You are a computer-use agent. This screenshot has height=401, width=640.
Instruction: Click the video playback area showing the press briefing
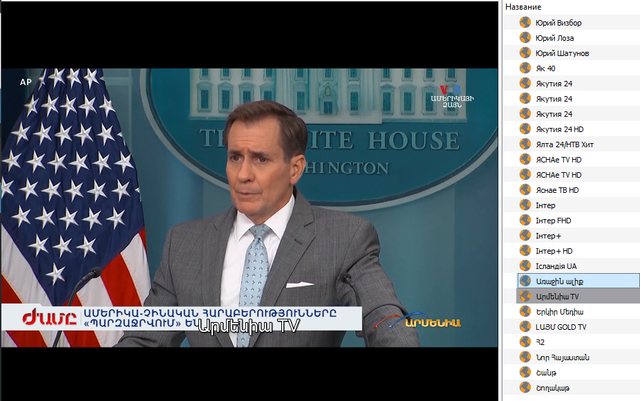[x=249, y=207]
